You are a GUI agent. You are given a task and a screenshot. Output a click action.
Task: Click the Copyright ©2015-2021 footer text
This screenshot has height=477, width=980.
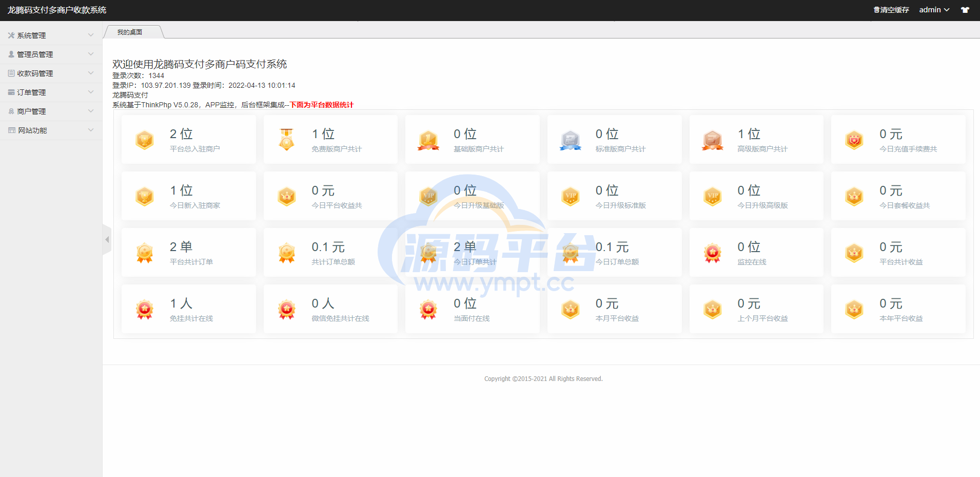click(x=543, y=379)
